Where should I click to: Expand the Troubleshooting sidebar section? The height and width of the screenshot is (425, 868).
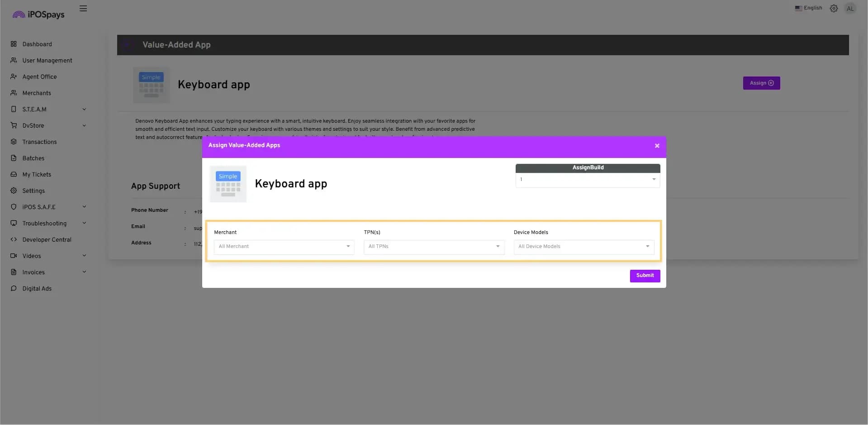[x=84, y=223]
